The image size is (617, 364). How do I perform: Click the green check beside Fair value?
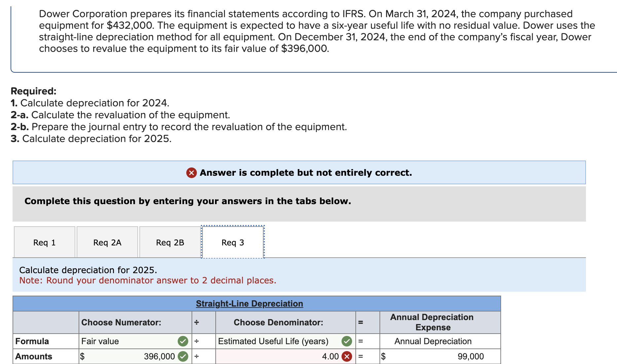(183, 341)
